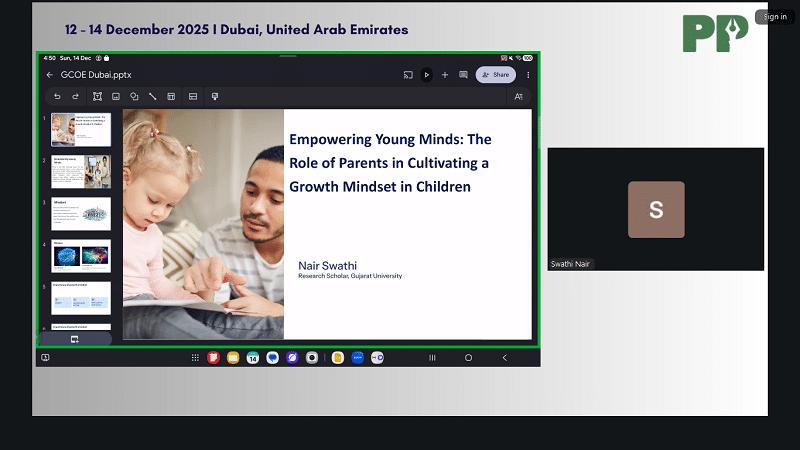The image size is (800, 450).
Task: Tap the Android home button in navigation bar
Action: 468,357
